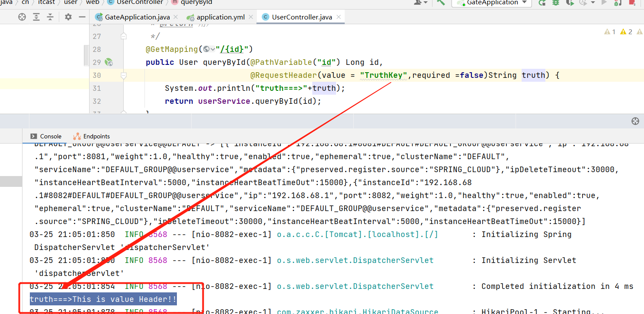This screenshot has width=644, height=314.
Task: Open the user account icon dropdown
Action: [420, 3]
